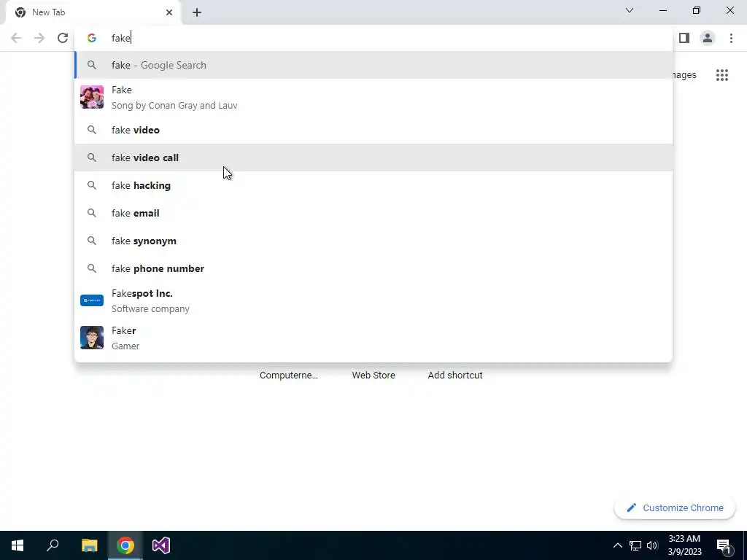Select the 'fake video' suggestion
Image resolution: width=747 pixels, height=560 pixels.
pyautogui.click(x=373, y=130)
